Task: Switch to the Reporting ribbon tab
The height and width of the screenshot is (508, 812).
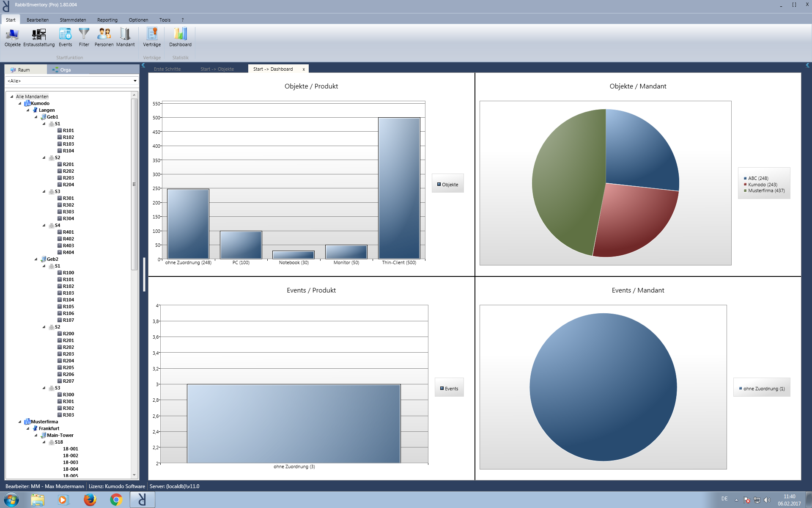Action: coord(107,19)
